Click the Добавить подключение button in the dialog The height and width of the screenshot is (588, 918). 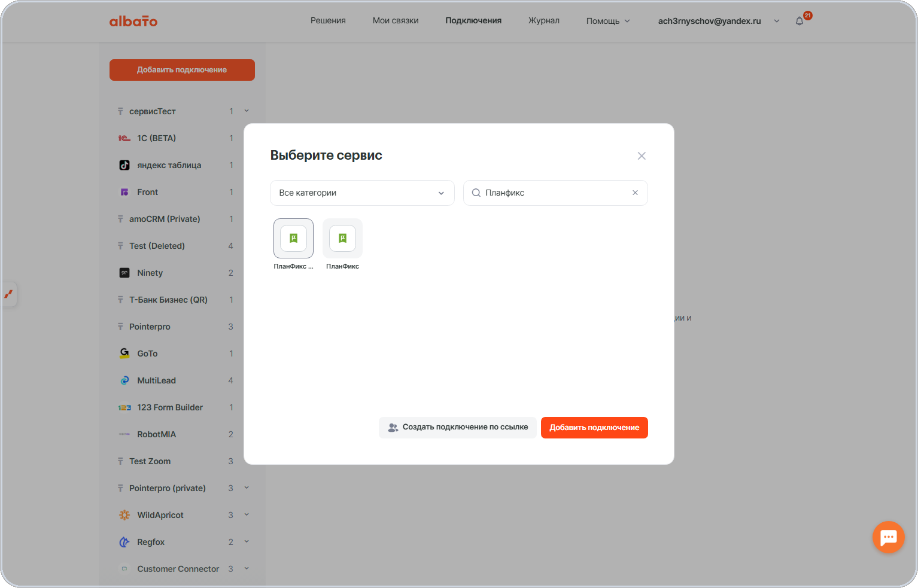click(x=594, y=428)
